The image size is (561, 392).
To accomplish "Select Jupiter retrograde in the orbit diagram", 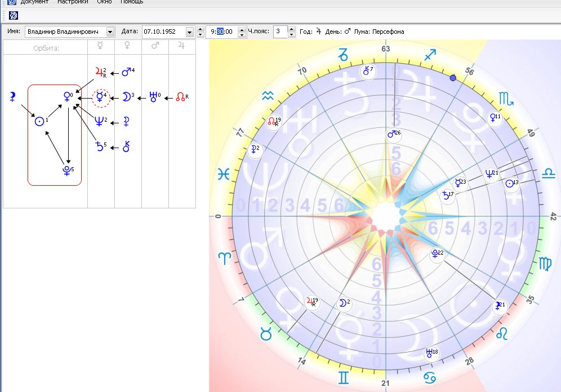I will tap(100, 73).
